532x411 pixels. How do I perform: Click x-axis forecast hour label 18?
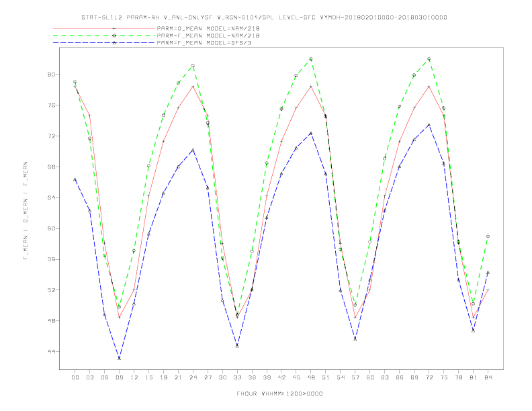[x=163, y=377]
